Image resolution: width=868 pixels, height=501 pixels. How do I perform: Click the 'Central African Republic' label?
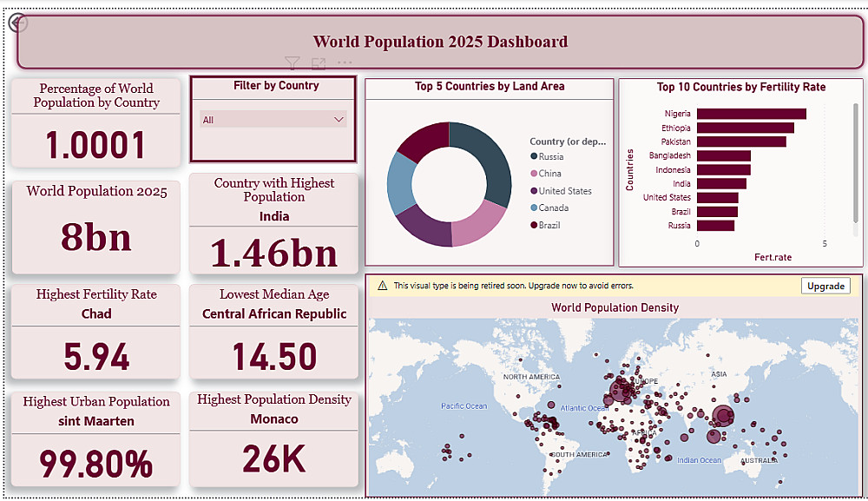pyautogui.click(x=274, y=314)
